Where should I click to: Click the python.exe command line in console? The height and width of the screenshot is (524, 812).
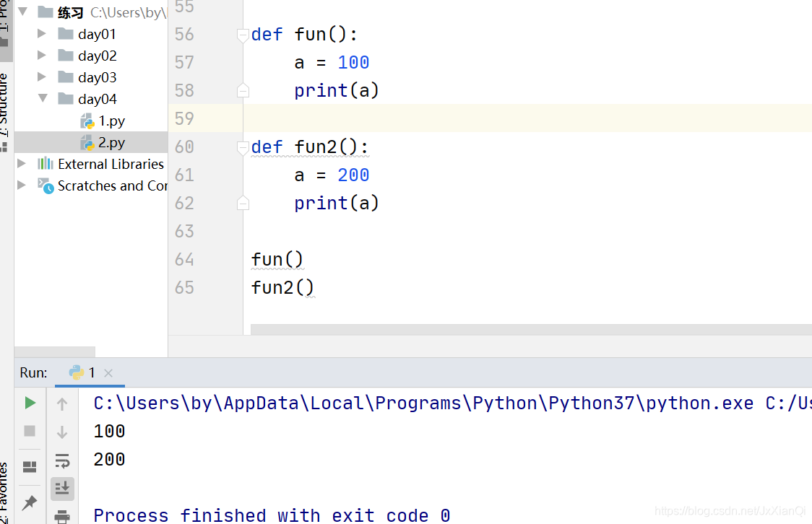pos(452,403)
